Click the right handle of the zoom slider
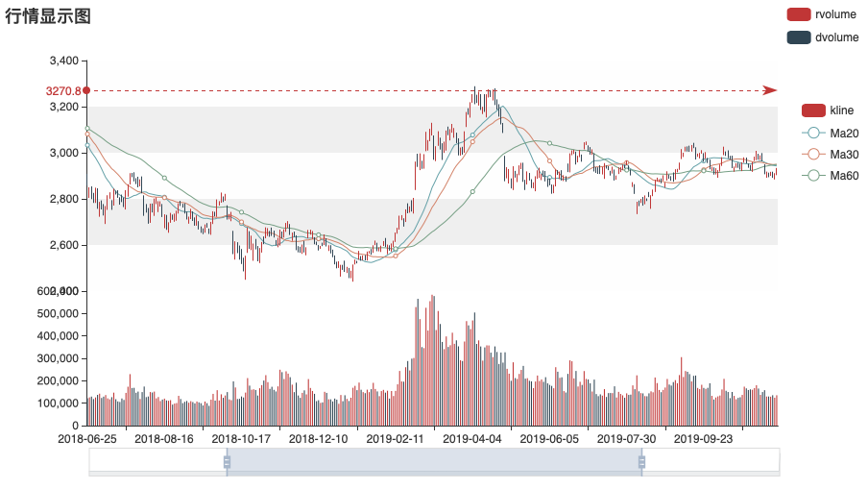The image size is (868, 489). coord(641,461)
